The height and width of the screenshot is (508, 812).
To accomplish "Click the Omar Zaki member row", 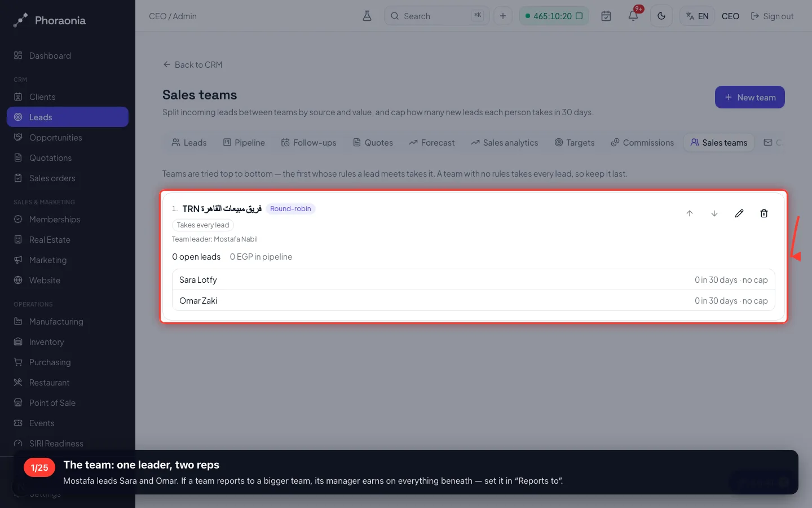I will [x=474, y=301].
